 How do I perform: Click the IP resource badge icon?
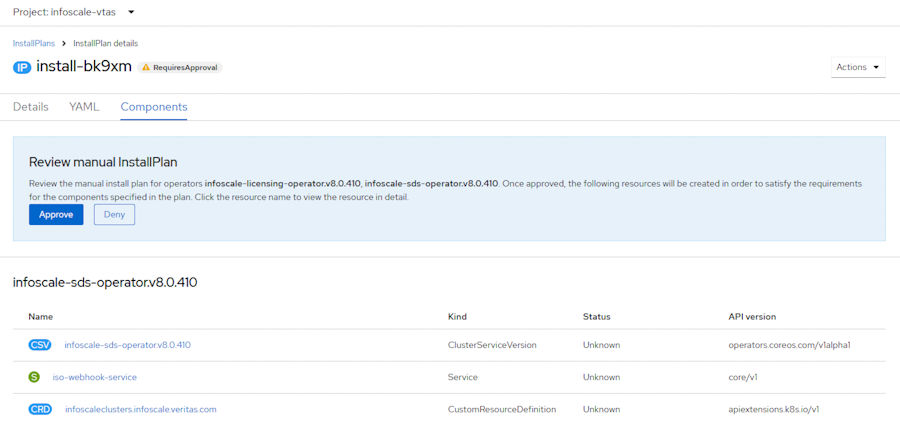(22, 67)
